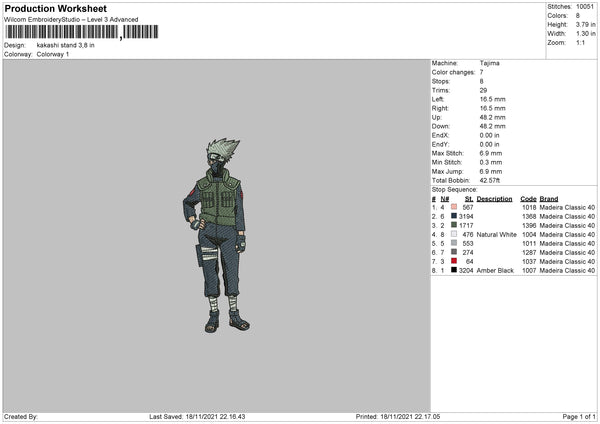Click the Kakashi embroidery design preview
Screen dimensions: 600x424
[x=217, y=235]
